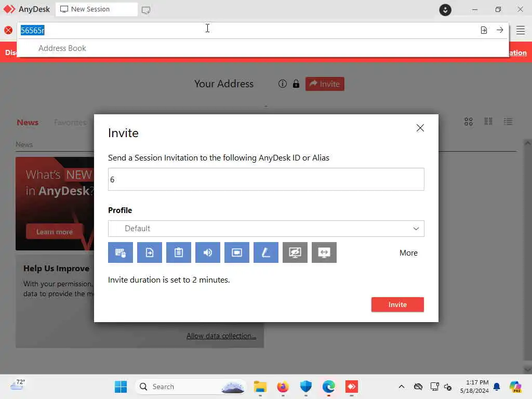The image size is (532, 399).
Task: Open Microsoft Edge from taskbar
Action: tap(329, 387)
